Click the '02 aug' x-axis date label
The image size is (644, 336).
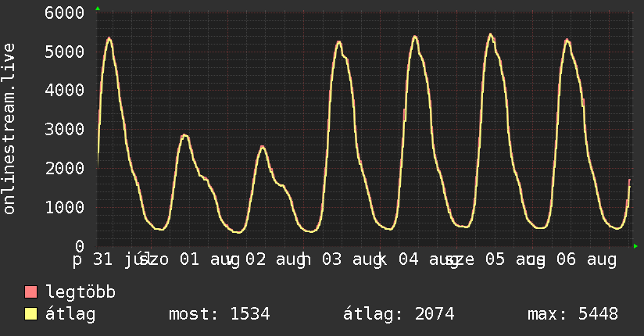pyautogui.click(x=276, y=260)
